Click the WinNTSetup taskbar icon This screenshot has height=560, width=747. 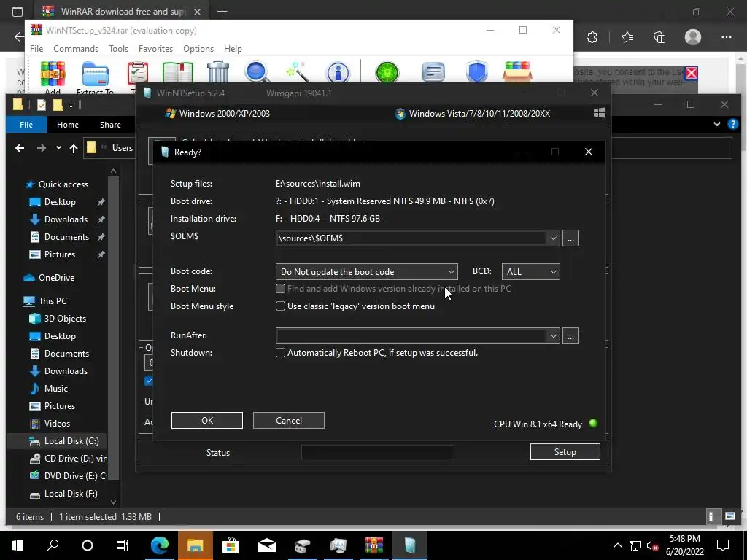410,545
